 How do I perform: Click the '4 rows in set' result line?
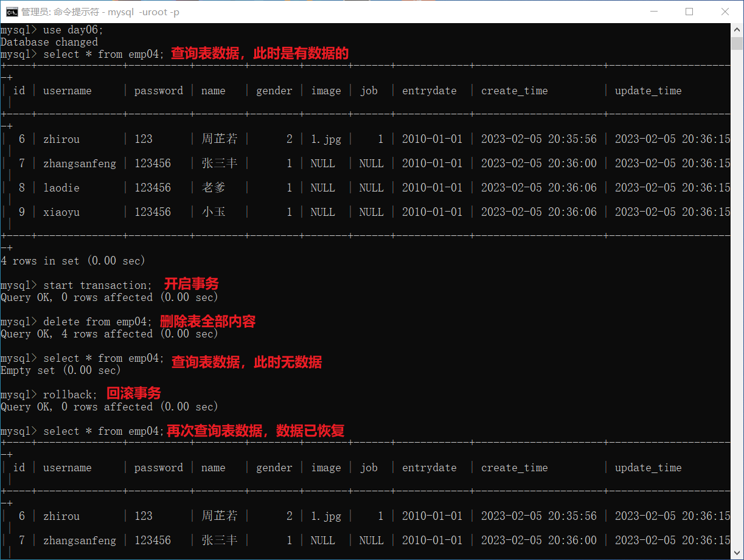(73, 261)
